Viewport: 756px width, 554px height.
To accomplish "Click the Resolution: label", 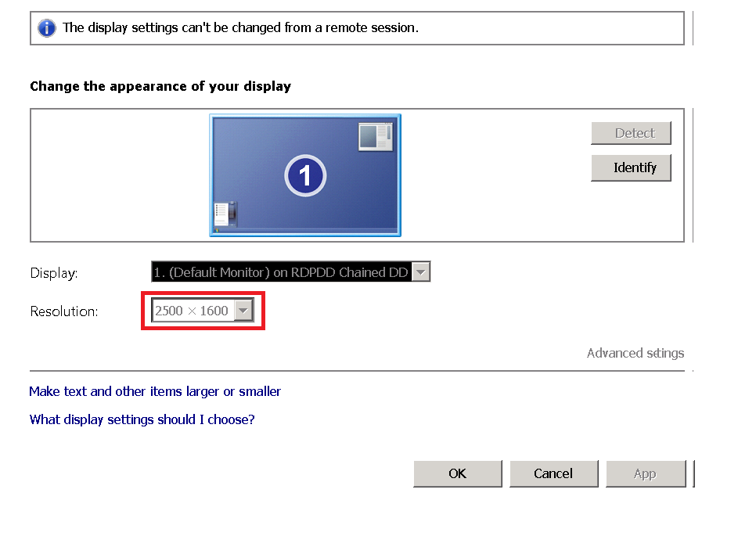I will [63, 311].
